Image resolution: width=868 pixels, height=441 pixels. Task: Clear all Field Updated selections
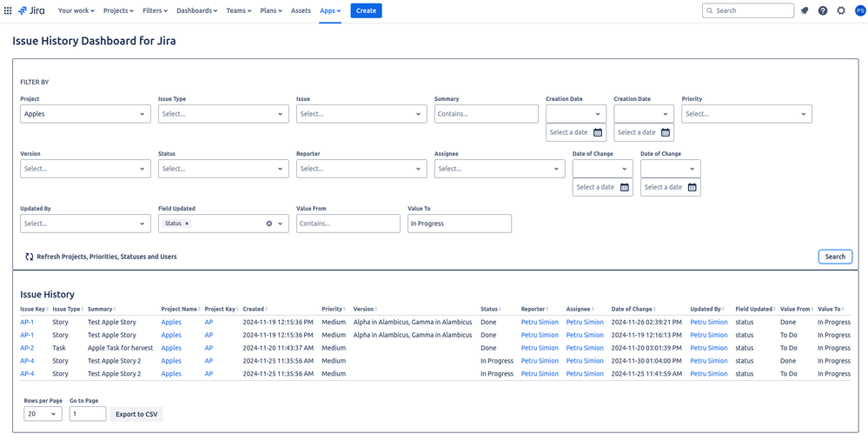[x=269, y=224]
